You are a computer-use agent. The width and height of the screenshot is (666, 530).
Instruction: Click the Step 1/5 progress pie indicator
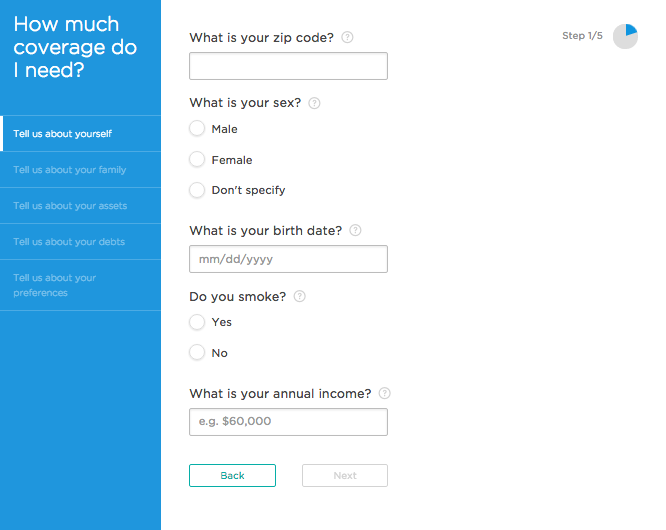625,37
